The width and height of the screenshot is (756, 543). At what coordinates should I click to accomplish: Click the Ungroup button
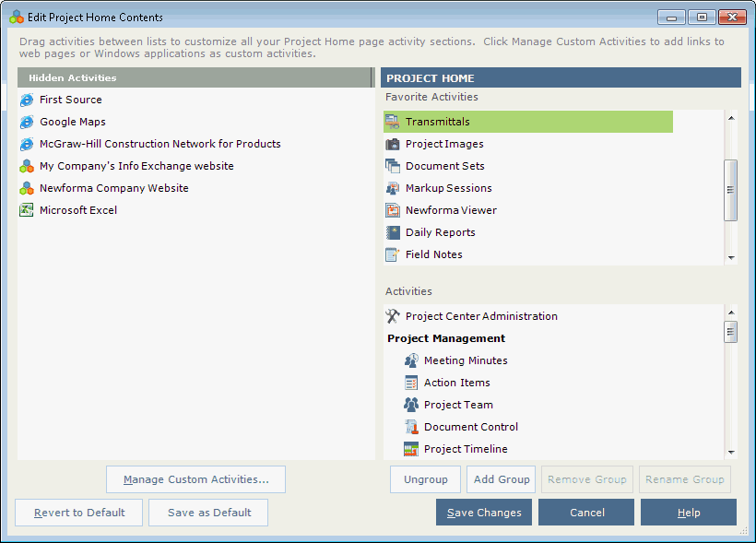coord(425,479)
